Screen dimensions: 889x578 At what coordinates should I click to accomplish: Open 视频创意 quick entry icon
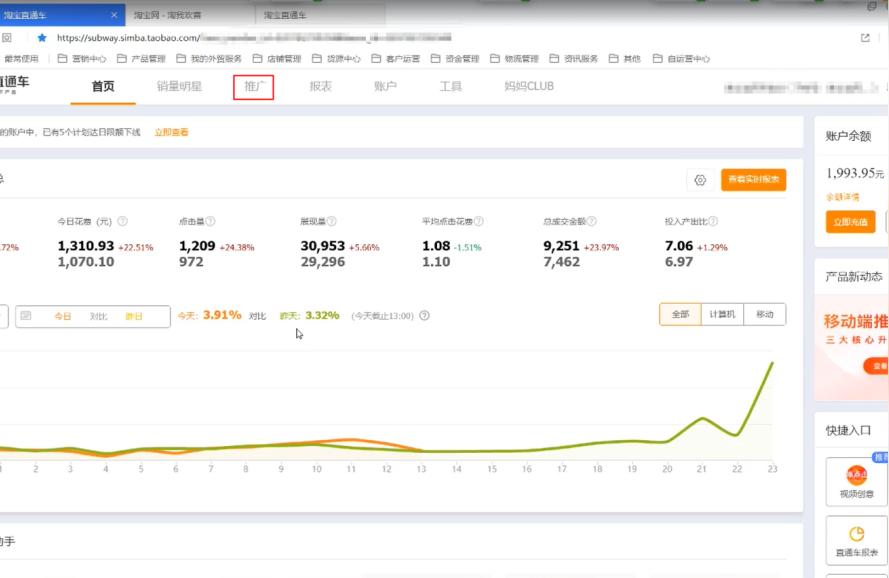(x=857, y=482)
